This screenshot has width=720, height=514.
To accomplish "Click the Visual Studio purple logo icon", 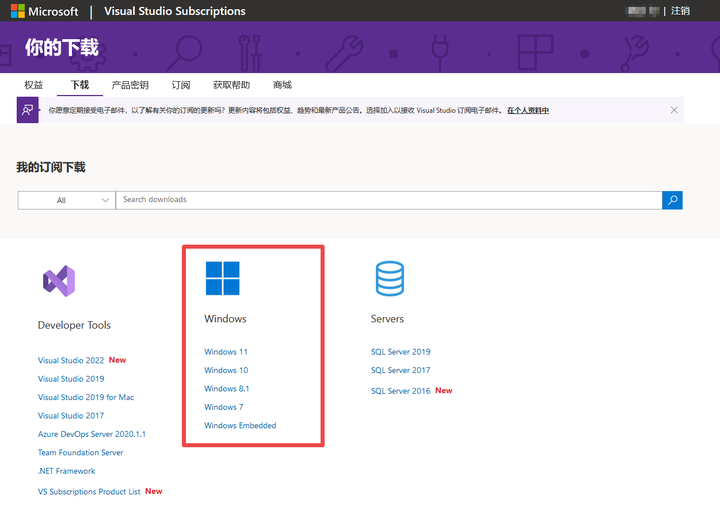I will 59,281.
